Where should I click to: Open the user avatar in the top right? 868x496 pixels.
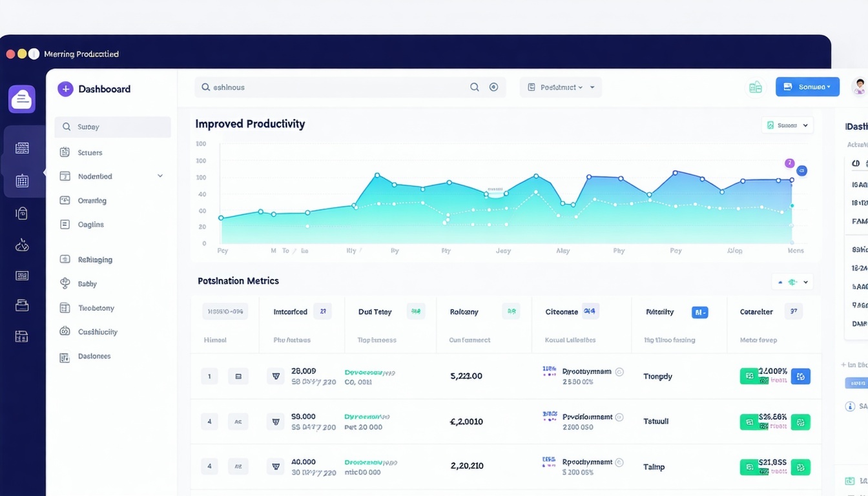(x=859, y=86)
